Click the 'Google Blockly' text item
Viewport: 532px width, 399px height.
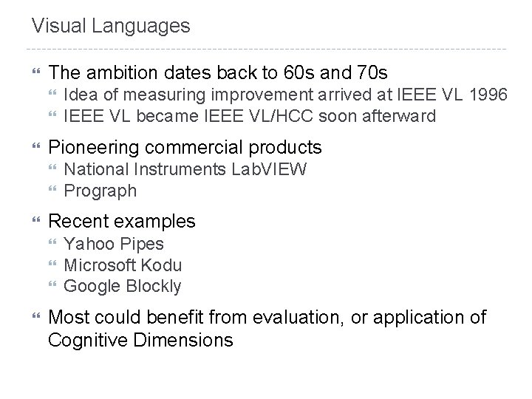point(123,287)
